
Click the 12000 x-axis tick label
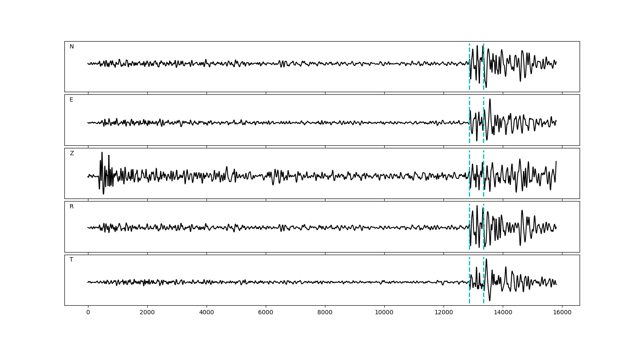coord(444,313)
